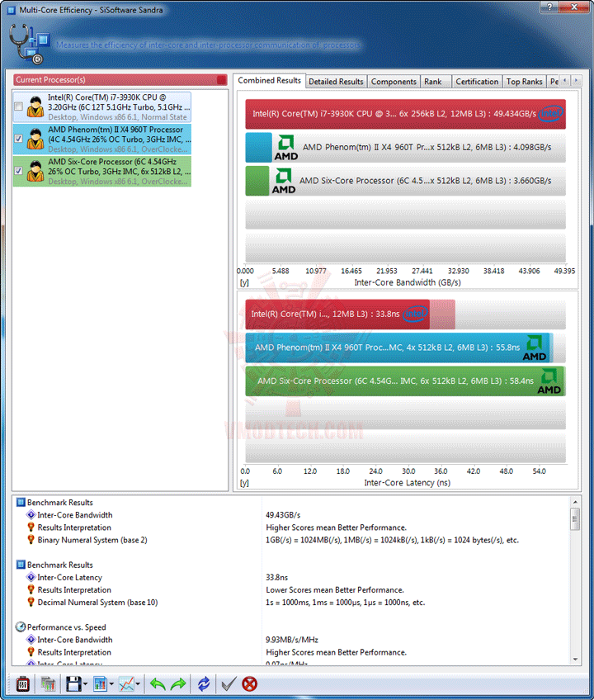This screenshot has width=594, height=700.
Task: Open the Detailed Results tab
Action: (x=336, y=82)
